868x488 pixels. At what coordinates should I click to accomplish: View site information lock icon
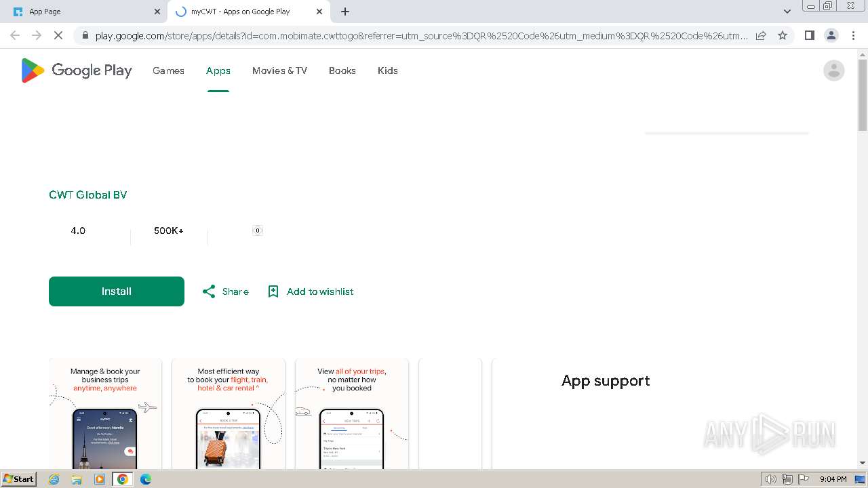(85, 35)
